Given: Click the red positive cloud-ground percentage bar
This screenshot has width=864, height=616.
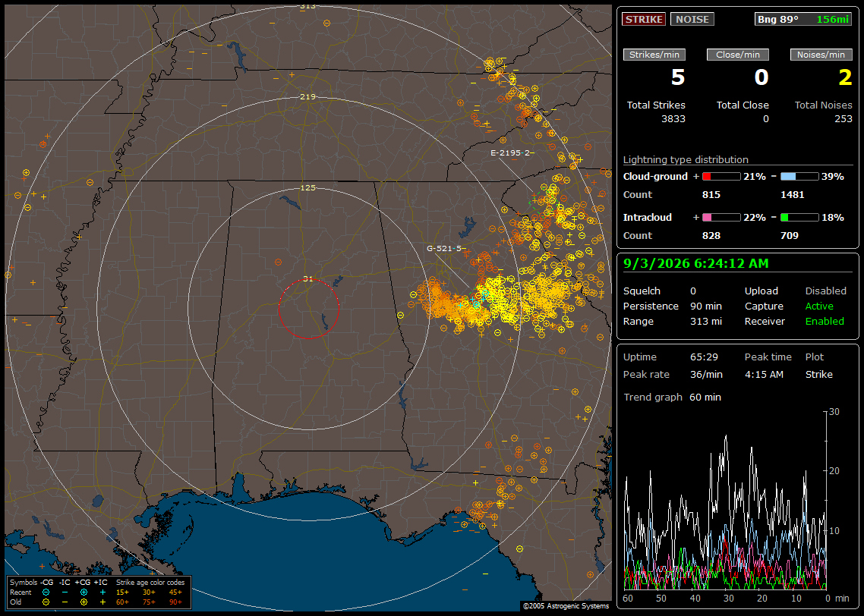Looking at the screenshot, I should point(721,177).
